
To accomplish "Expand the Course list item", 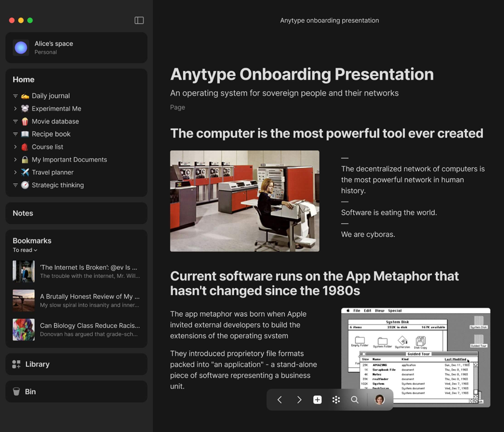I will tap(15, 147).
